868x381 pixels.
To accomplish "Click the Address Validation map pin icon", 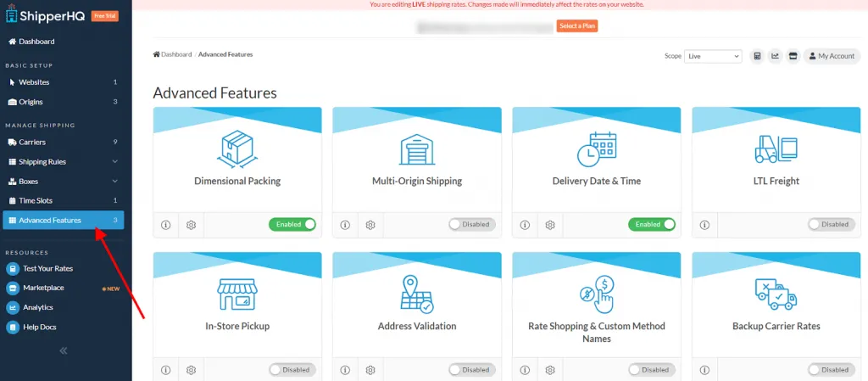I will pyautogui.click(x=417, y=294).
